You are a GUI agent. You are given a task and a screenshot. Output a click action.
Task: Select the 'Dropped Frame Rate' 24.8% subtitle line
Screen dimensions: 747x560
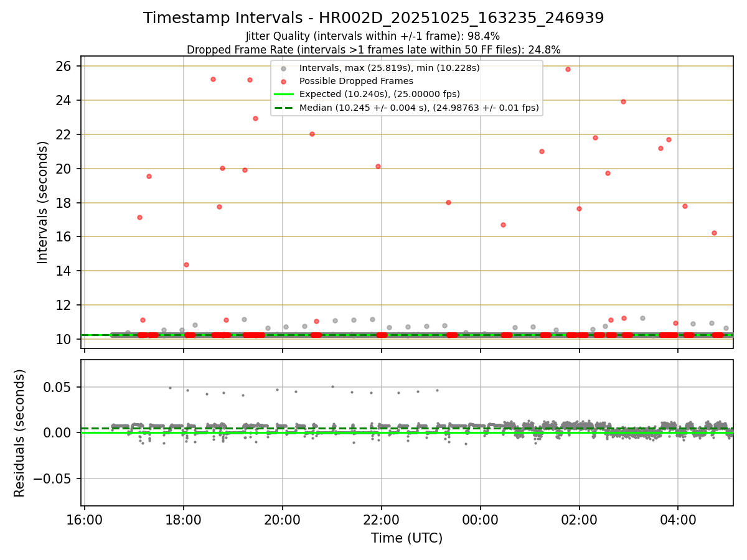374,50
